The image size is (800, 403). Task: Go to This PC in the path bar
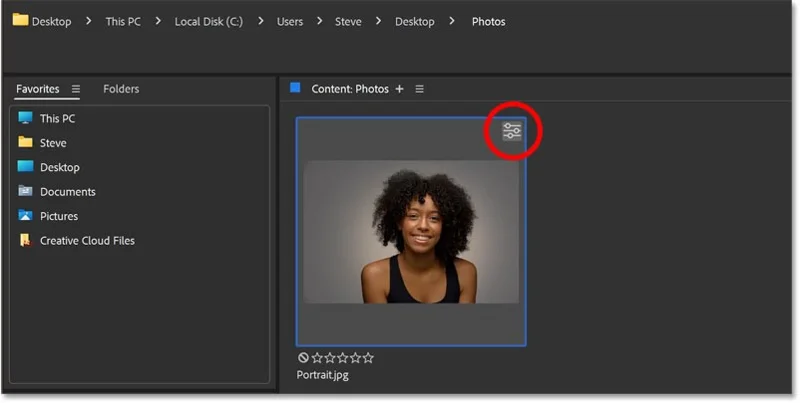pyautogui.click(x=123, y=21)
